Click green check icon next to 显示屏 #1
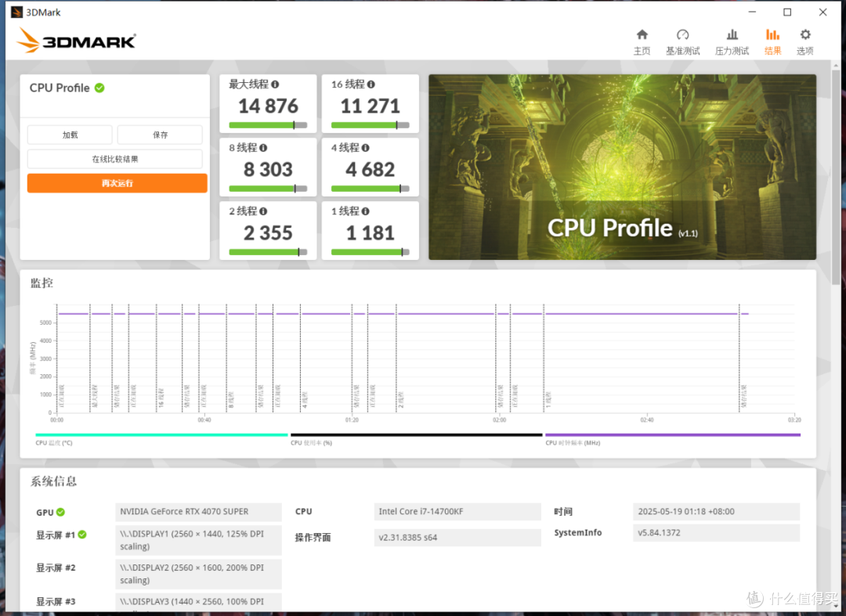The height and width of the screenshot is (616, 846). (82, 535)
